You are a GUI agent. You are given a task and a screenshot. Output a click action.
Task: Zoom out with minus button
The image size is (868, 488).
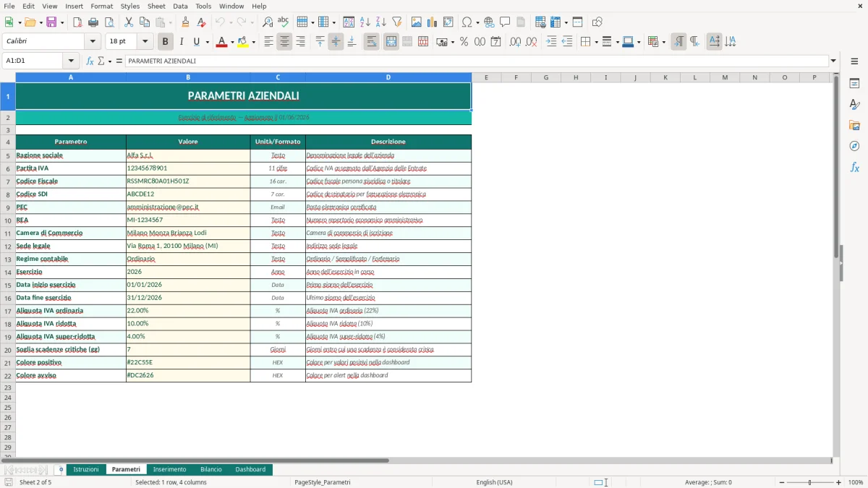point(782,482)
